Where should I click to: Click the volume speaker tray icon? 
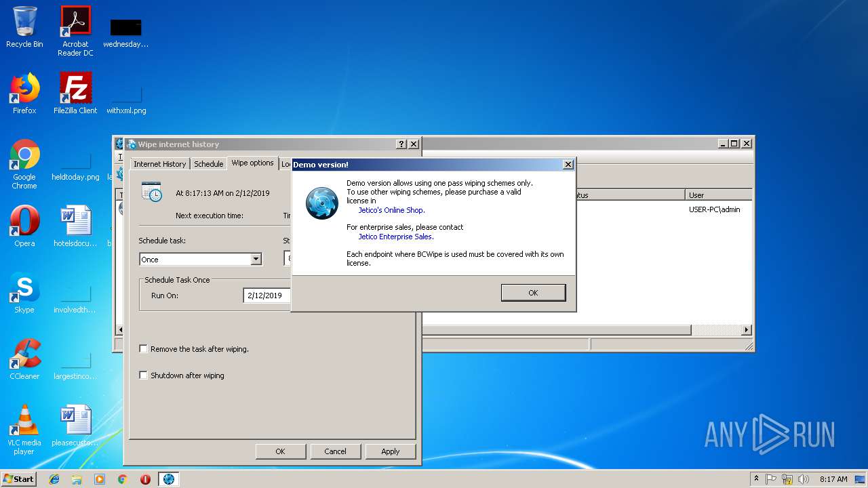[x=804, y=479]
